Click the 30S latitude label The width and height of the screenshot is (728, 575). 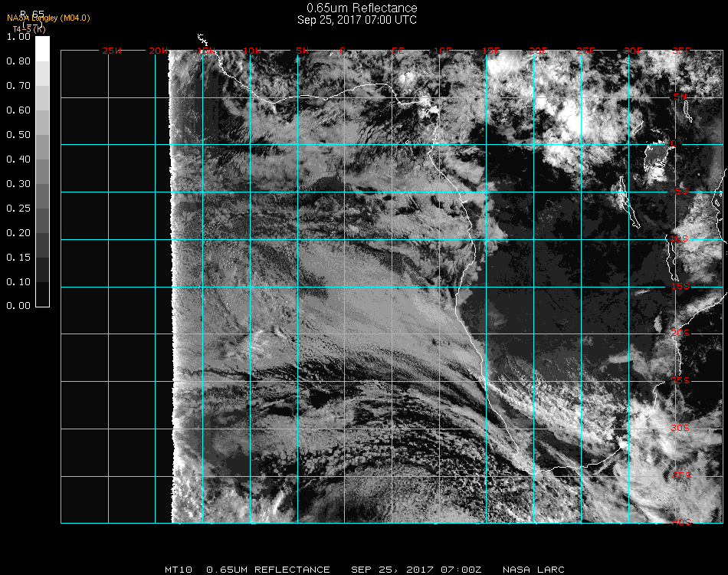(680, 428)
